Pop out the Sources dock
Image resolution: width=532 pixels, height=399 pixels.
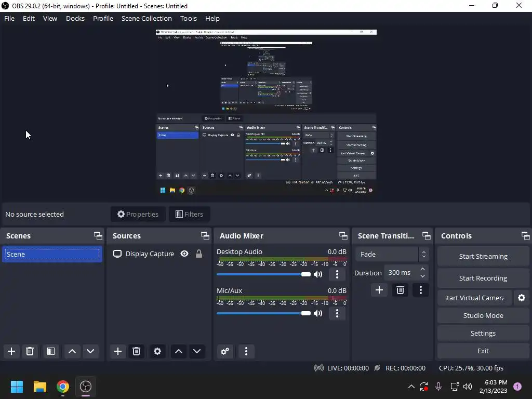205,236
